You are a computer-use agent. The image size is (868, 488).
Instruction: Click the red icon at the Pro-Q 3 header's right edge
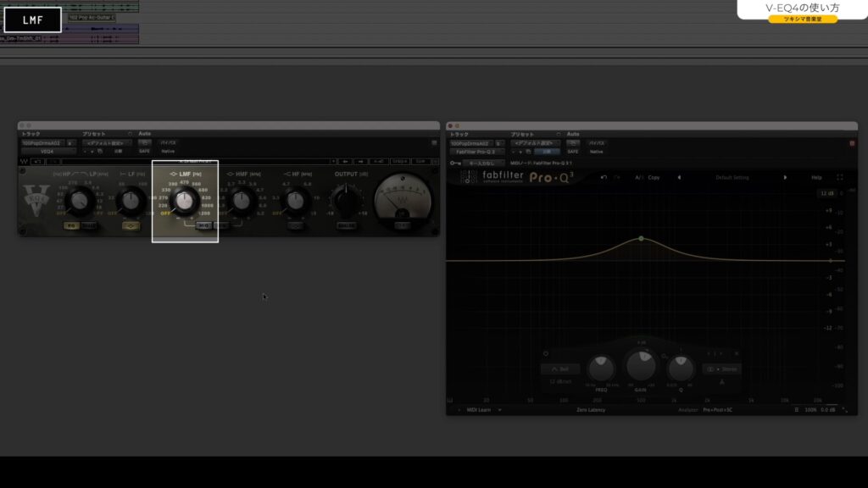click(852, 143)
